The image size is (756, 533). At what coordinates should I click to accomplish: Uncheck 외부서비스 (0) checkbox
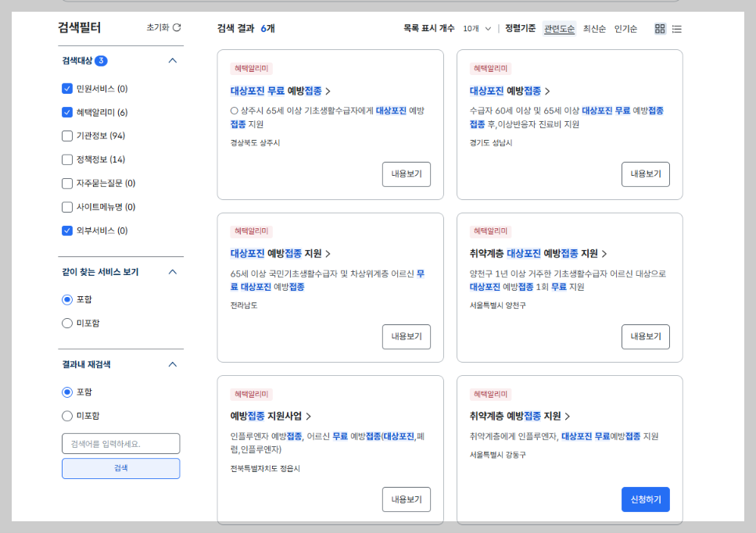67,231
